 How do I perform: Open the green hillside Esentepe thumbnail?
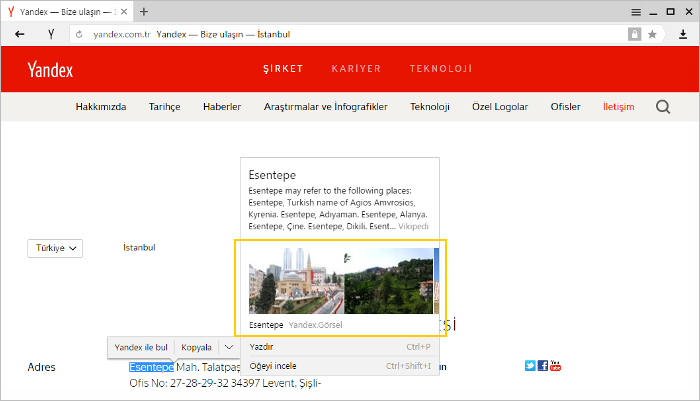point(388,281)
